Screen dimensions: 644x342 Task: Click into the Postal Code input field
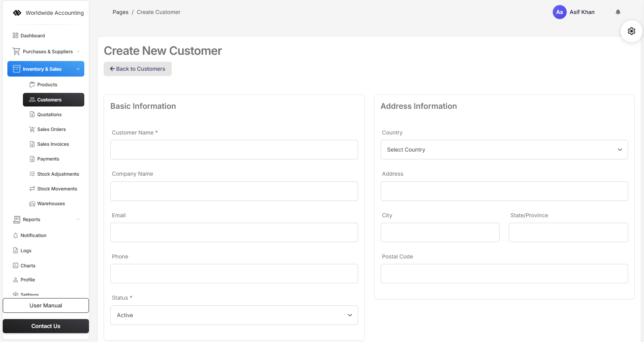504,274
